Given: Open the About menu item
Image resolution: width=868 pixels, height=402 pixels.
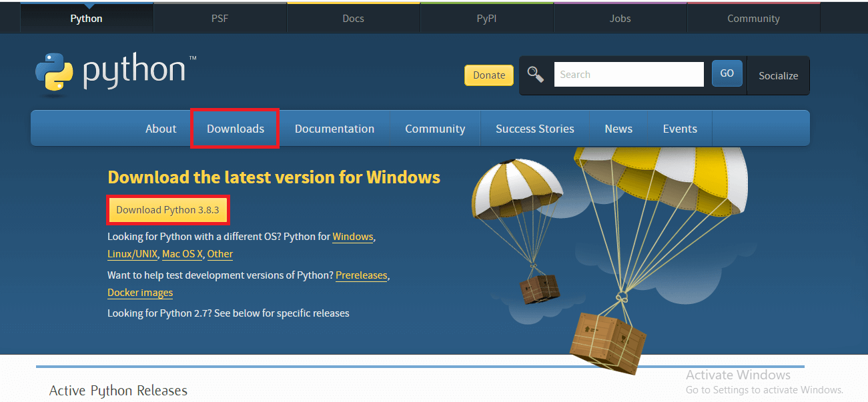Looking at the screenshot, I should 161,129.
